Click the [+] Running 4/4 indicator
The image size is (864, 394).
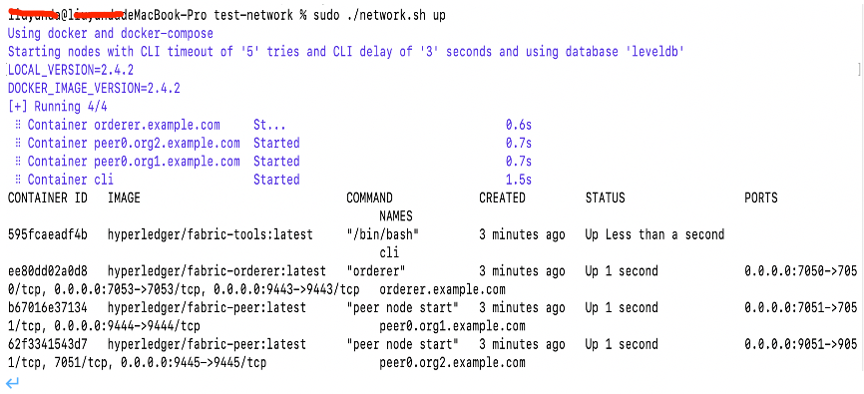[x=57, y=106]
